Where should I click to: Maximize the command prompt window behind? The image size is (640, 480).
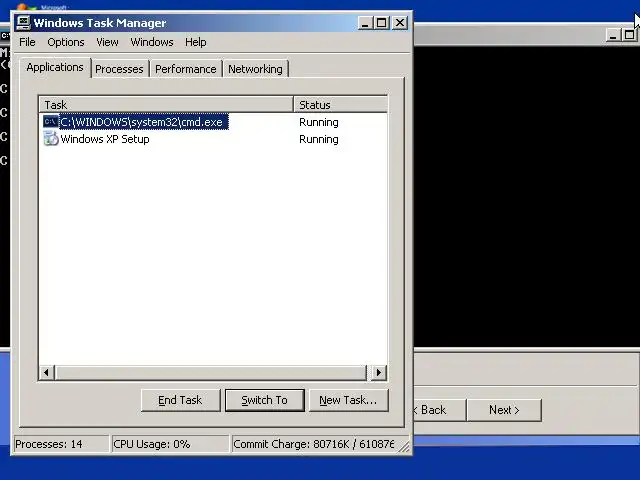click(629, 35)
